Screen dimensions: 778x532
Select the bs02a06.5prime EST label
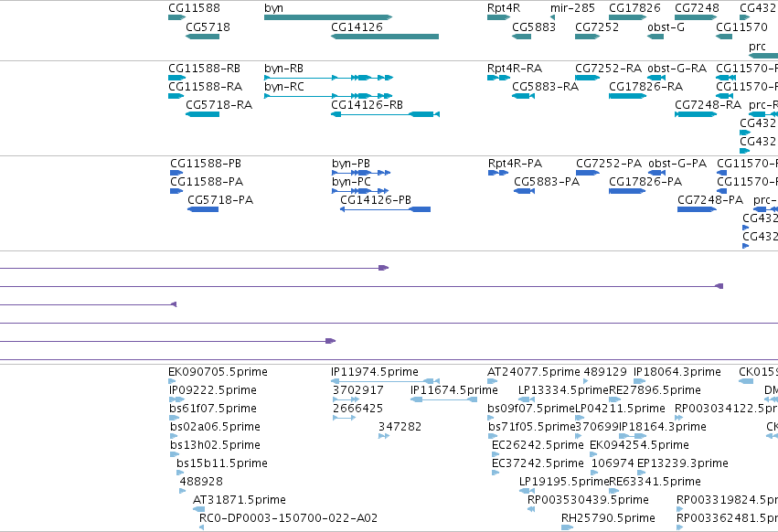(215, 427)
